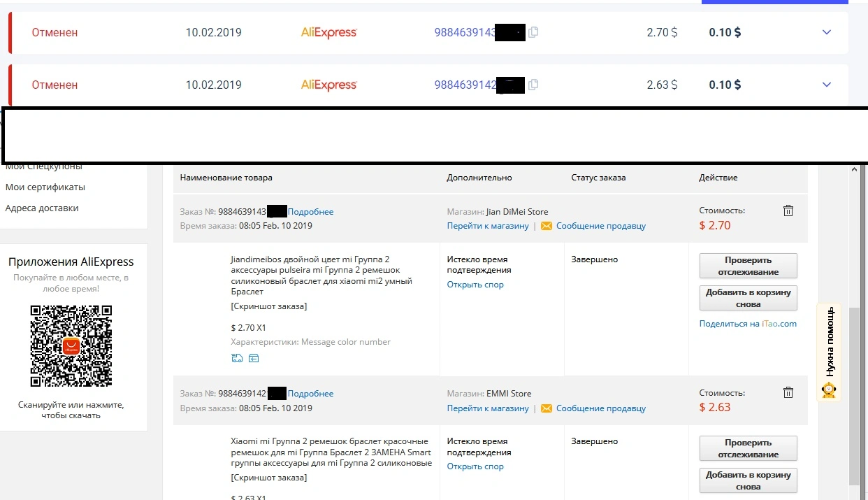Click 'Открыть спор' for the Xiaomi mi strap order

(x=475, y=466)
